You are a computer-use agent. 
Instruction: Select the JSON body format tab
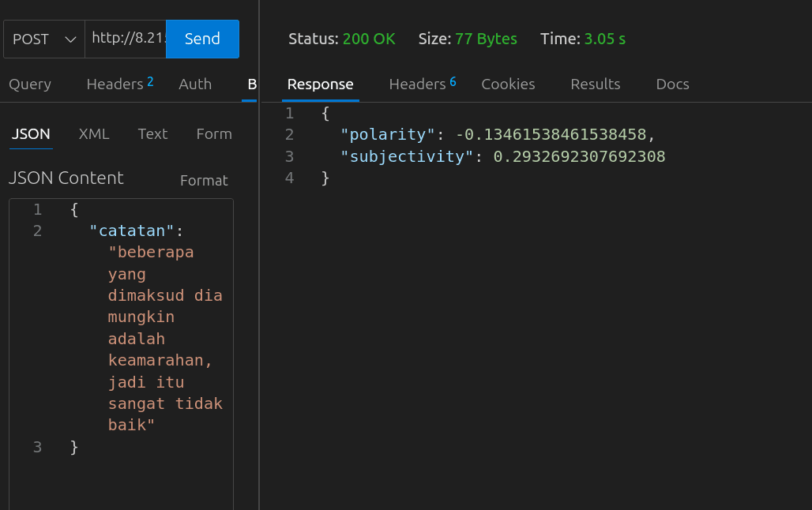click(30, 133)
